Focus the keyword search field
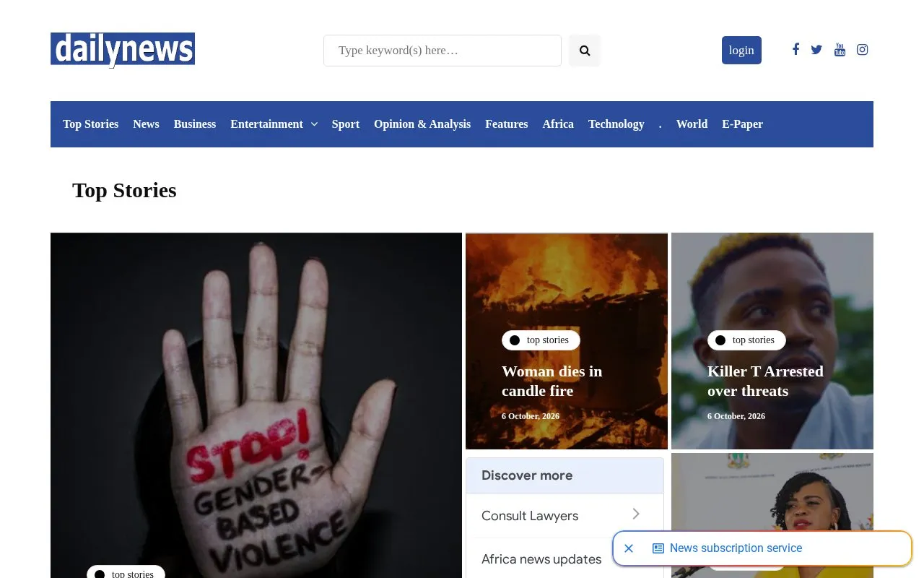Image resolution: width=924 pixels, height=578 pixels. (x=443, y=51)
